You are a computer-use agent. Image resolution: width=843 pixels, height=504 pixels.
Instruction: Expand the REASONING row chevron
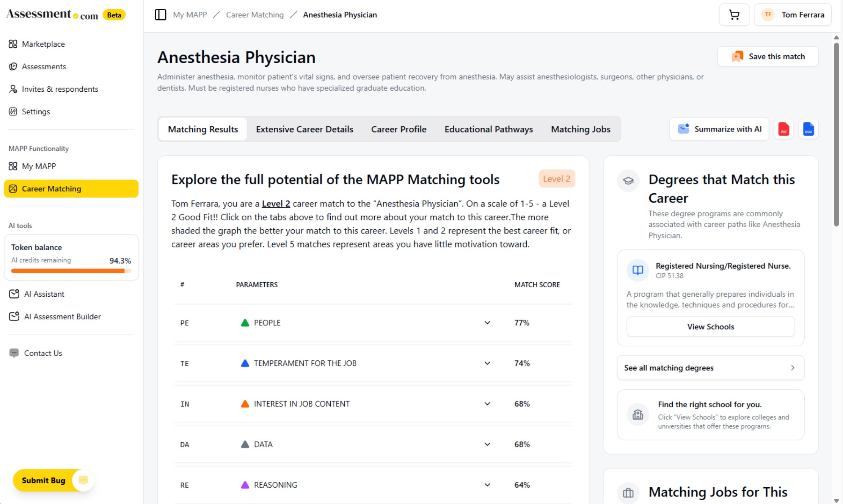tap(487, 485)
